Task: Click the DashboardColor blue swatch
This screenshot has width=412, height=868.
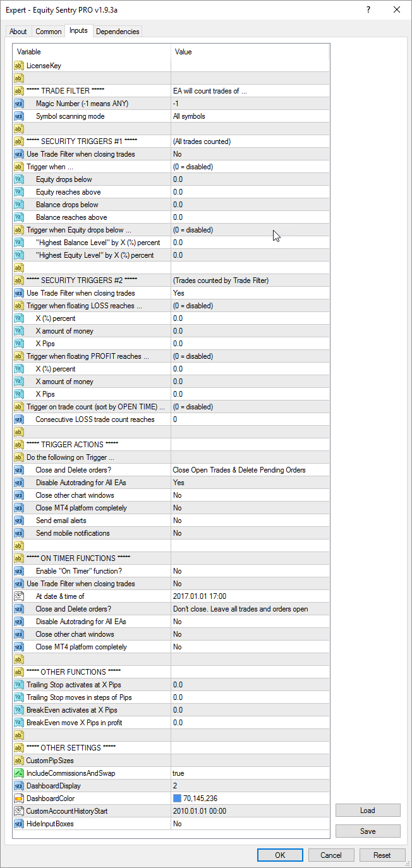Action: point(177,799)
